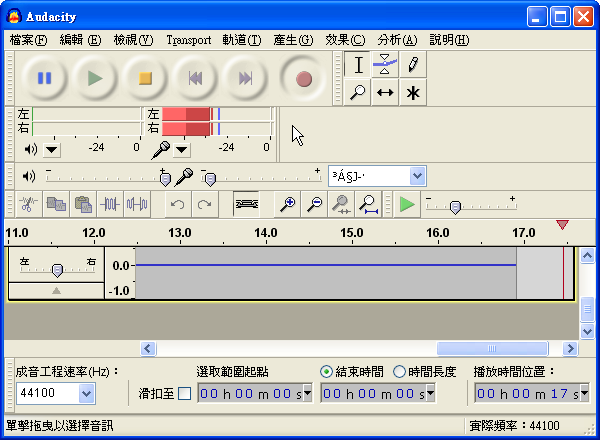600x440 pixels.
Task: Skip to start of the track
Action: 195,78
